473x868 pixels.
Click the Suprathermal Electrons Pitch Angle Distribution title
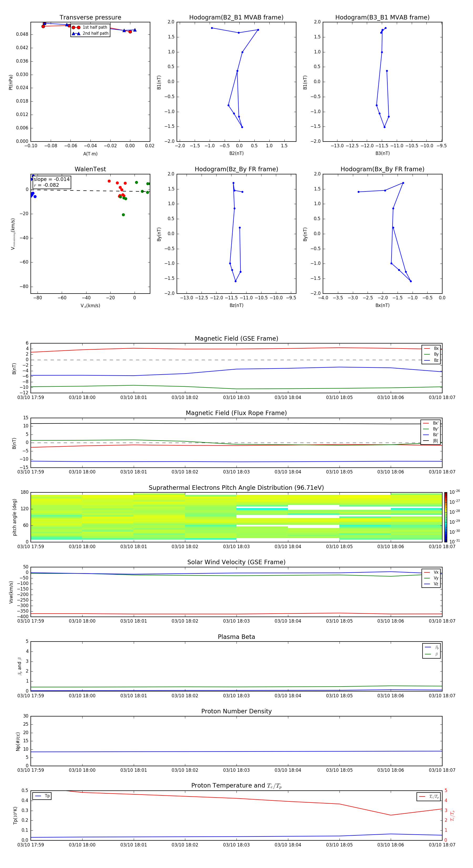click(236, 488)
